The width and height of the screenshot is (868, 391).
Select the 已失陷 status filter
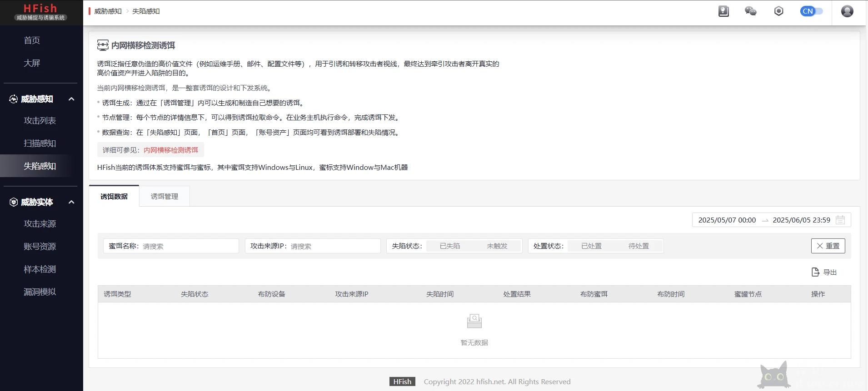click(x=450, y=246)
